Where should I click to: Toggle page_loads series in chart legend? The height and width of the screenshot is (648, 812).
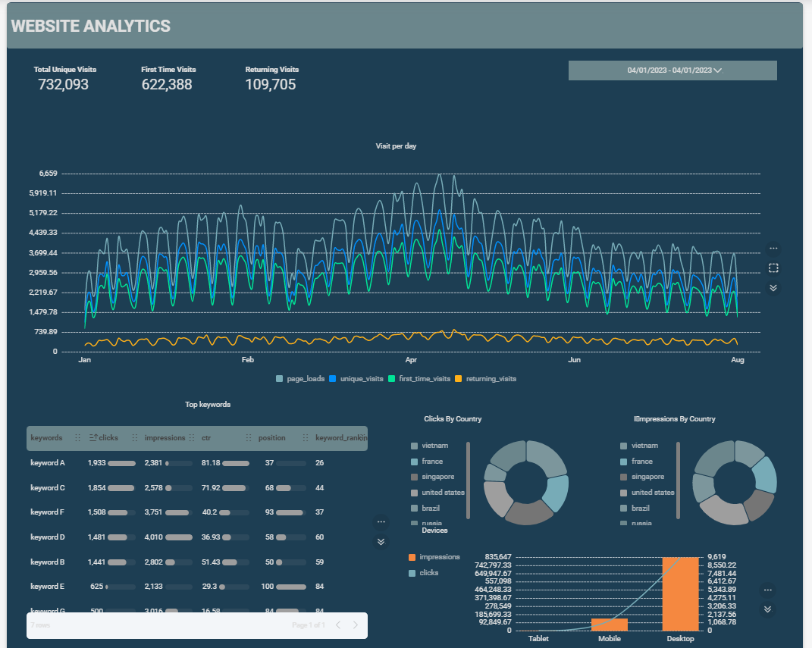click(300, 379)
